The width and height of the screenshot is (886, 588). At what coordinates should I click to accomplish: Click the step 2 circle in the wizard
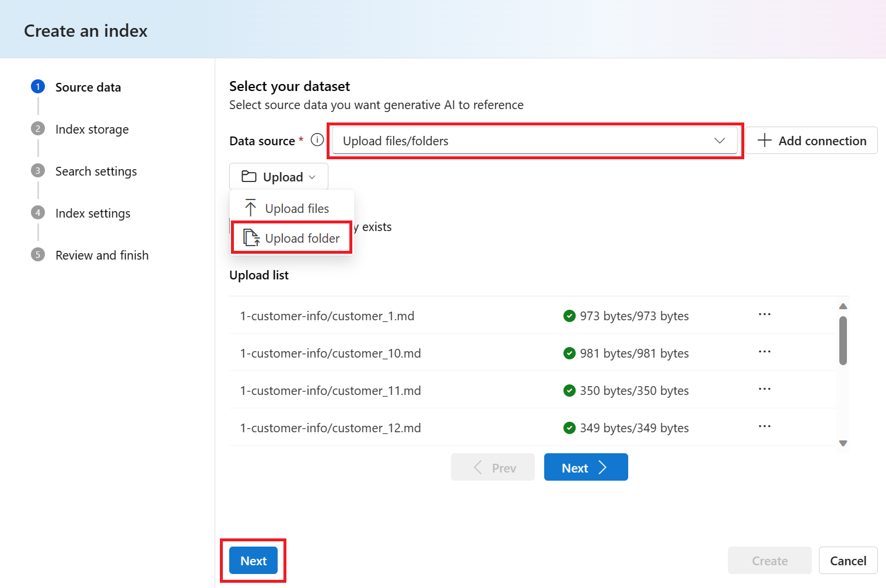pyautogui.click(x=38, y=129)
